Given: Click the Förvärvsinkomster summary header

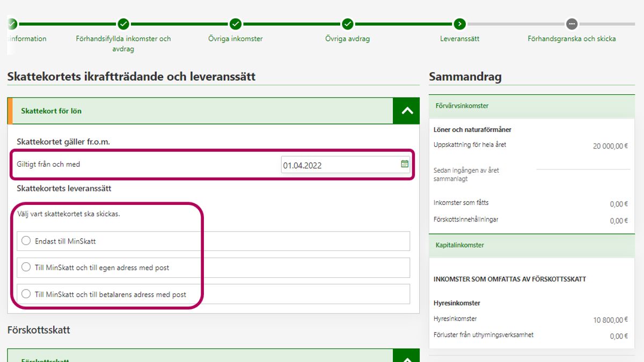Looking at the screenshot, I should point(531,106).
